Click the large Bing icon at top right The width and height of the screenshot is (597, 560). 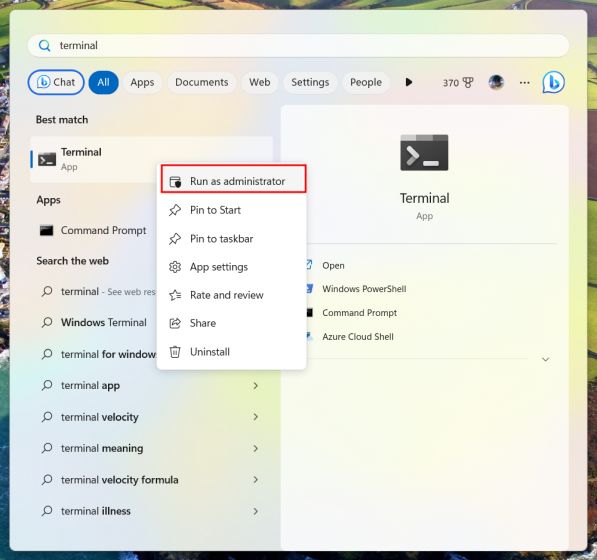click(554, 82)
